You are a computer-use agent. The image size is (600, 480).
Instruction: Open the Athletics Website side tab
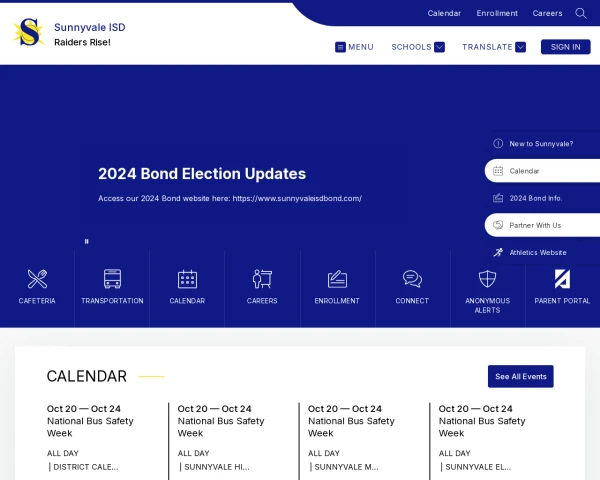(538, 252)
